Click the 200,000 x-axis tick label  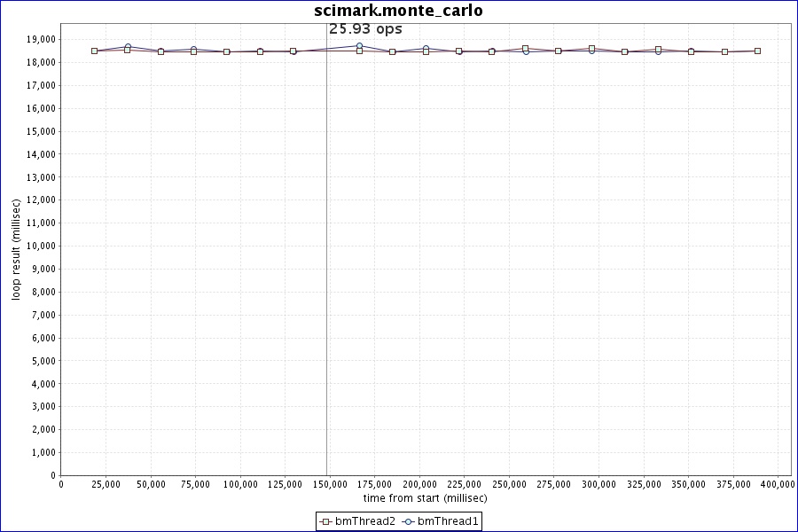419,484
